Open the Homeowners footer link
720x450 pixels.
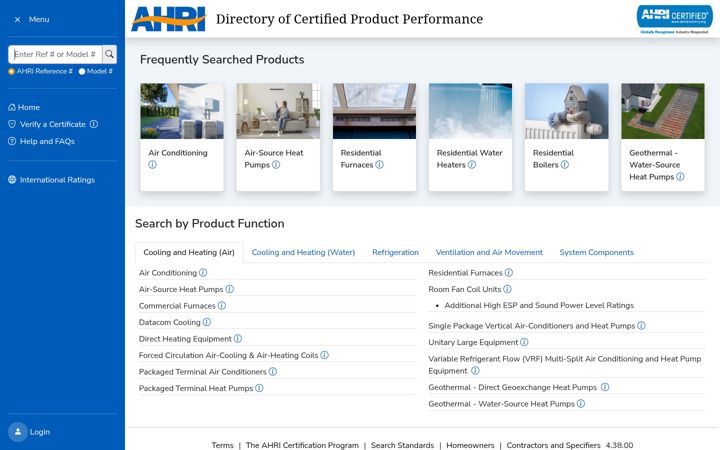pos(470,445)
